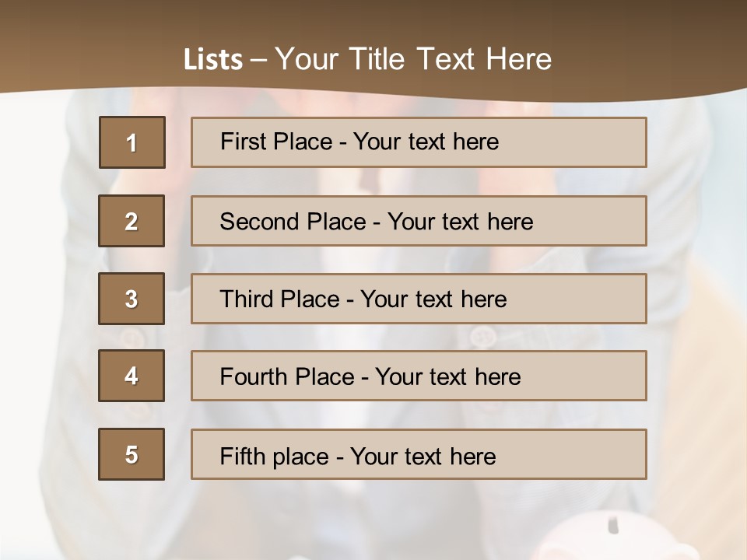Click the number 3 box
This screenshot has height=560, width=747.
coord(132,299)
